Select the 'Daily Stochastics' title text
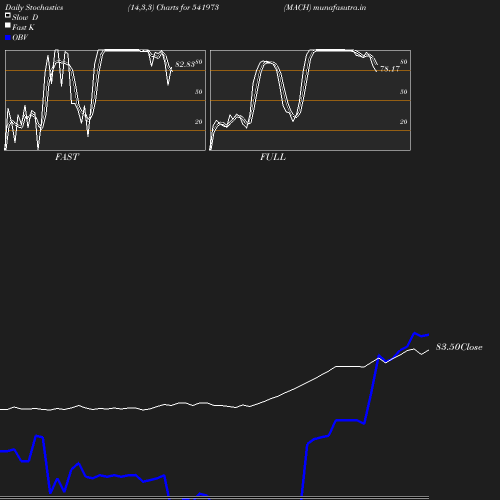The height and width of the screenshot is (500, 500). point(34,7)
